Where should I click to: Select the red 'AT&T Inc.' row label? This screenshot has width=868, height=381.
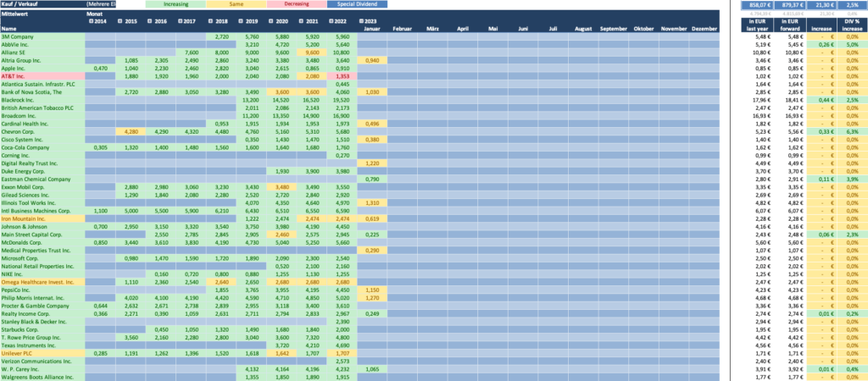(x=42, y=76)
